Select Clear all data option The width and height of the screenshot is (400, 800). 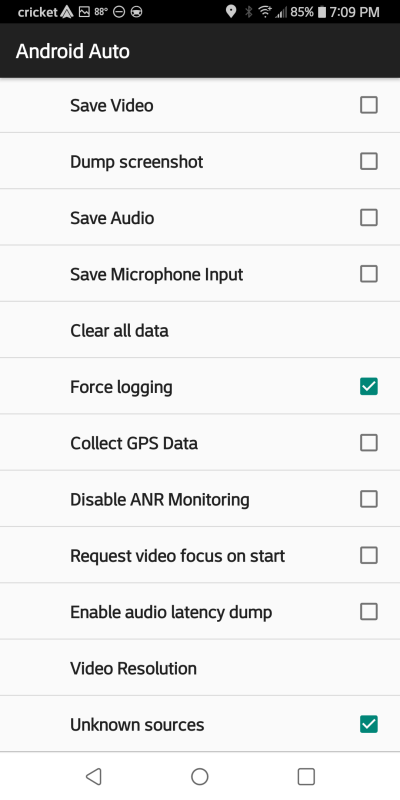[x=200, y=330]
